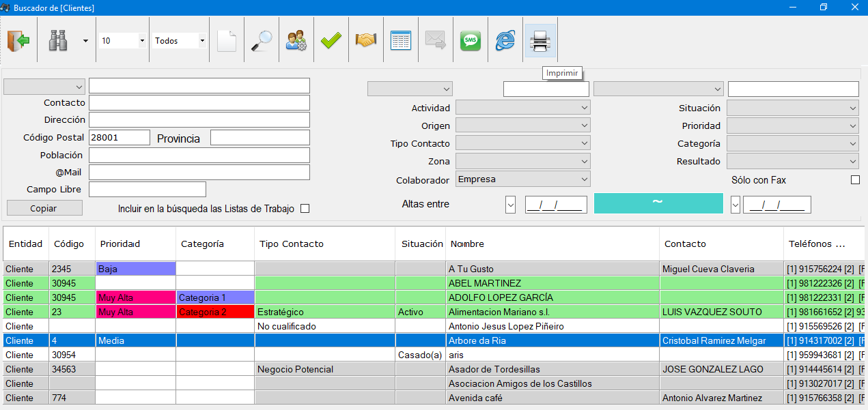Viewport: 868px width, 410px height.
Task: Select the Arbore da Ria row
Action: (x=434, y=340)
